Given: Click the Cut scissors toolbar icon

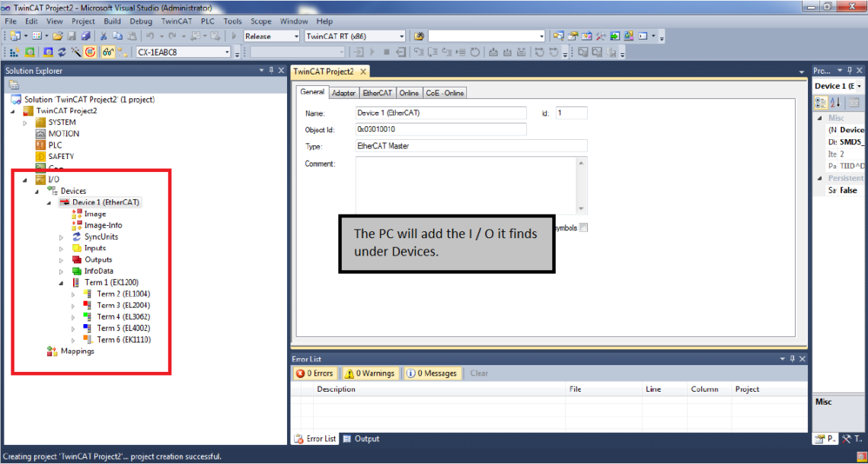Looking at the screenshot, I should 104,36.
